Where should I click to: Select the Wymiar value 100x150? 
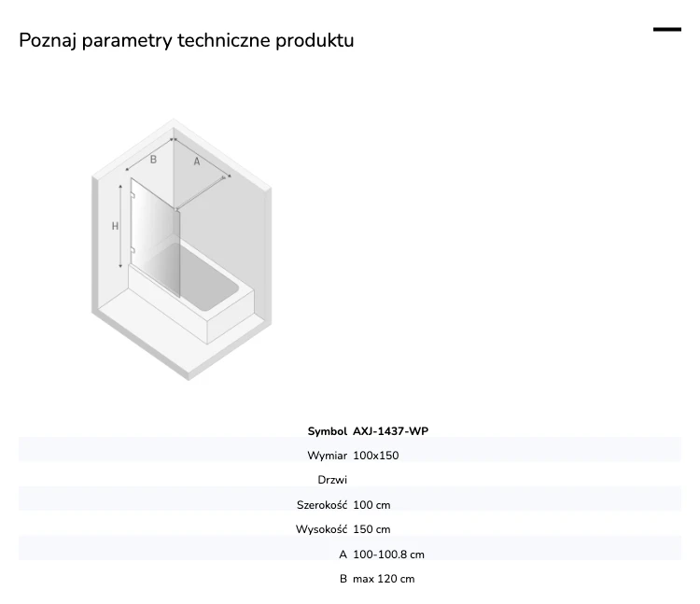(x=376, y=456)
